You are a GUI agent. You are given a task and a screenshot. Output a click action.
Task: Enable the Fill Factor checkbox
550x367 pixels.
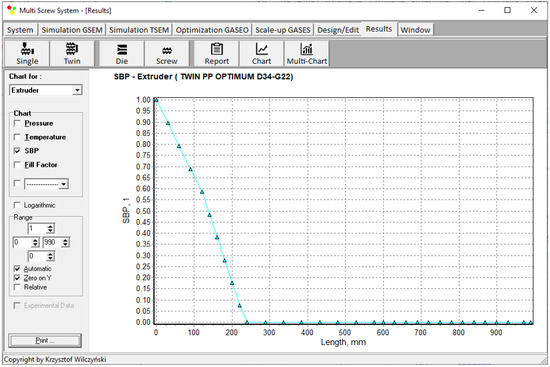click(17, 165)
